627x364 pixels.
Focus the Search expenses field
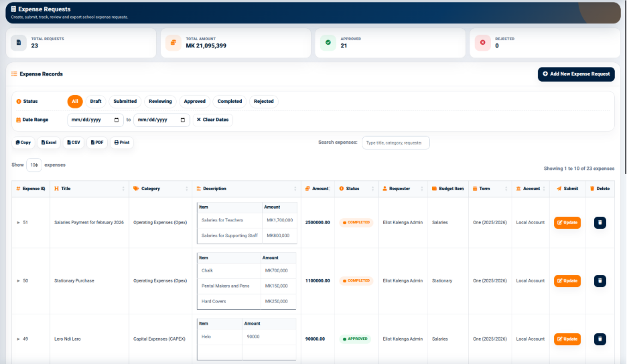click(x=395, y=143)
